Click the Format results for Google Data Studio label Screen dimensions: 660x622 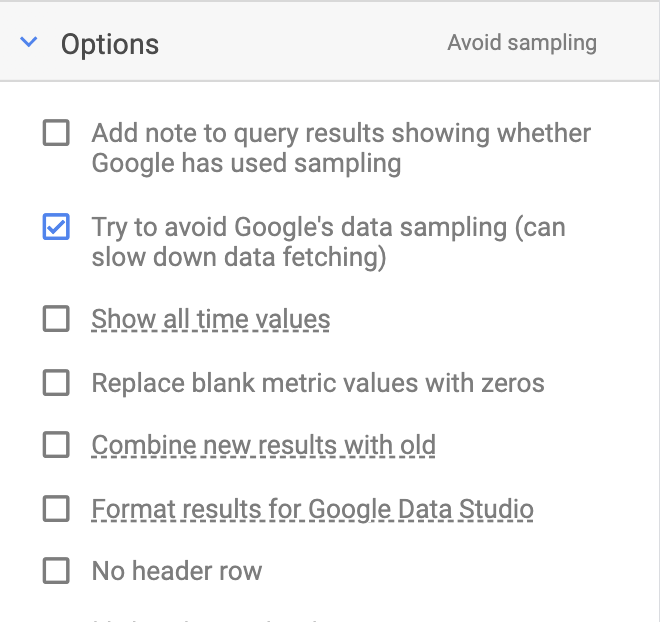pyautogui.click(x=312, y=509)
